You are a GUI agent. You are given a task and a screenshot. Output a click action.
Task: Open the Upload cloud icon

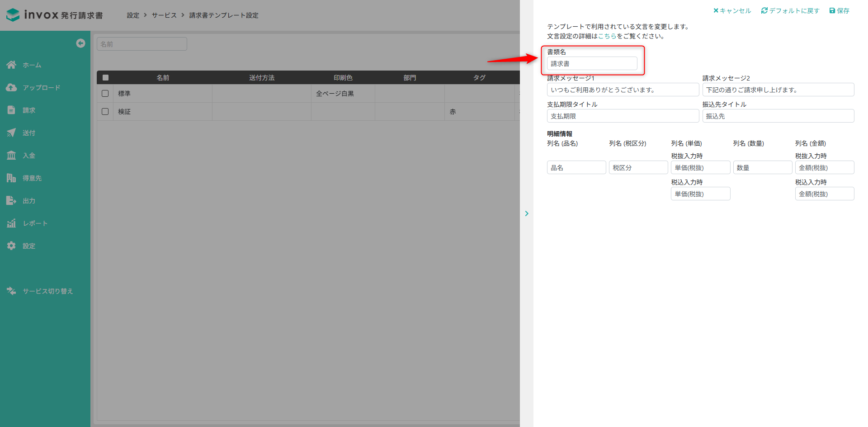tap(11, 88)
